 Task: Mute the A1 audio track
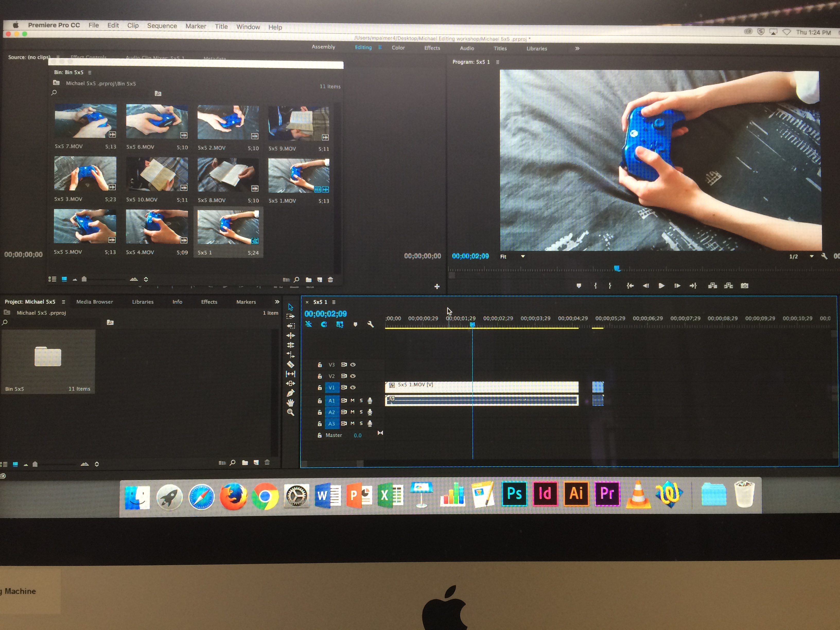point(352,400)
